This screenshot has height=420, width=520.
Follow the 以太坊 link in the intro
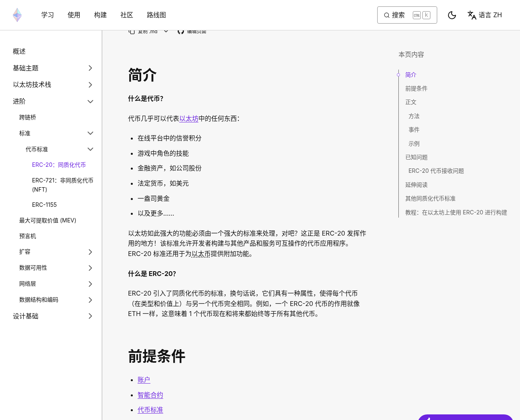pos(189,118)
